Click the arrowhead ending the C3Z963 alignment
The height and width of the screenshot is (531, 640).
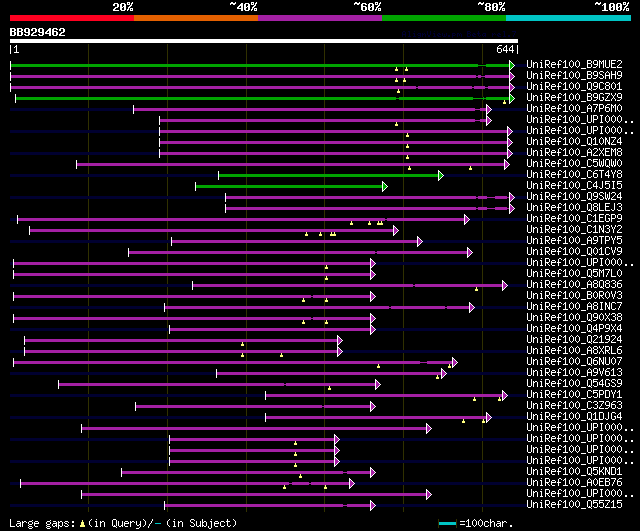pyautogui.click(x=373, y=407)
